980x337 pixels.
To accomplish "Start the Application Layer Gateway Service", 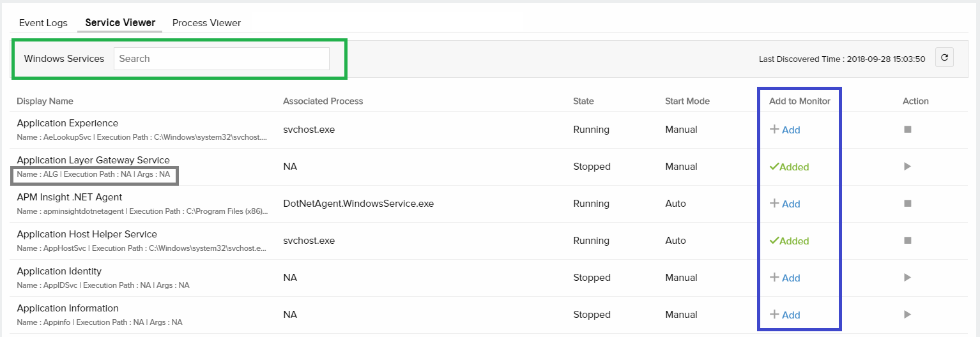I will coord(907,167).
